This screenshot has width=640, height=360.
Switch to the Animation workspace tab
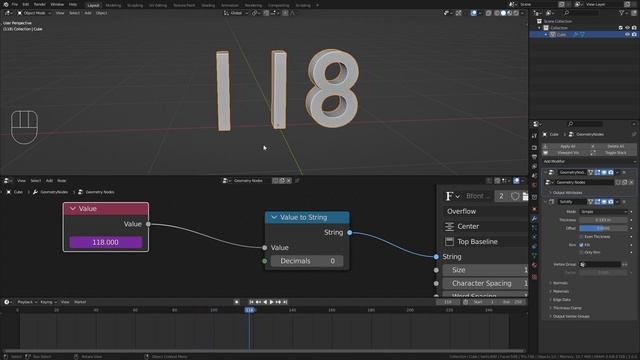point(229,5)
